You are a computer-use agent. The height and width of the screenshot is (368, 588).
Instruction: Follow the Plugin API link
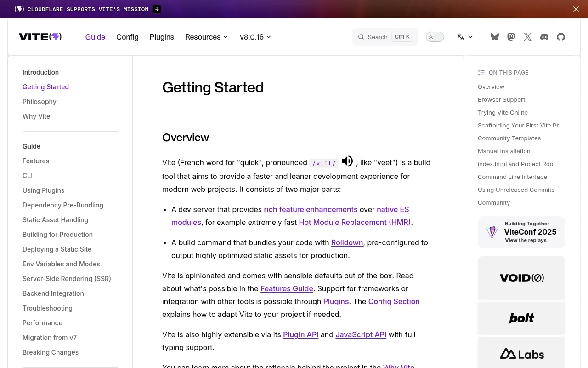[x=300, y=334]
